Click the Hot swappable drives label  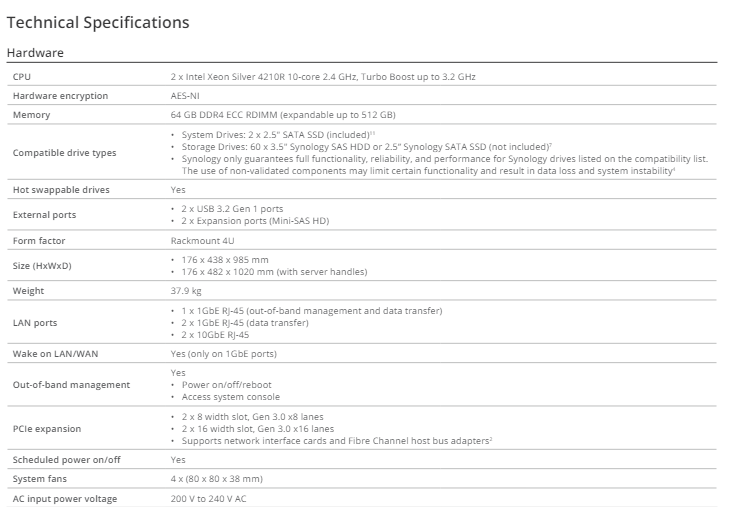click(61, 189)
